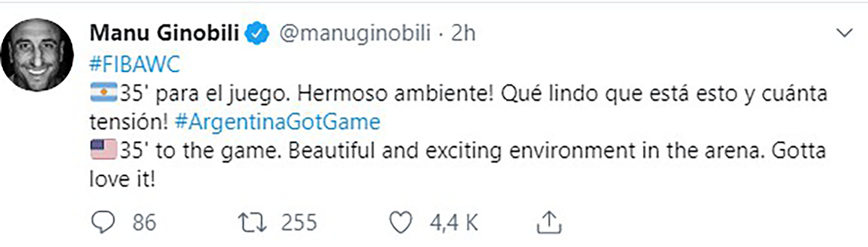Click the 4,4 K likes count
The height and width of the screenshot is (247, 868).
(454, 223)
